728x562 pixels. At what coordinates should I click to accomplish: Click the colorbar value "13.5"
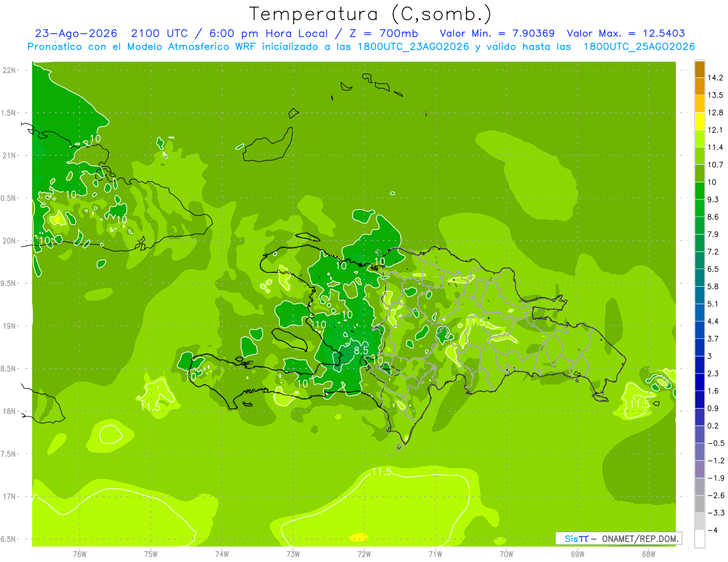(716, 95)
